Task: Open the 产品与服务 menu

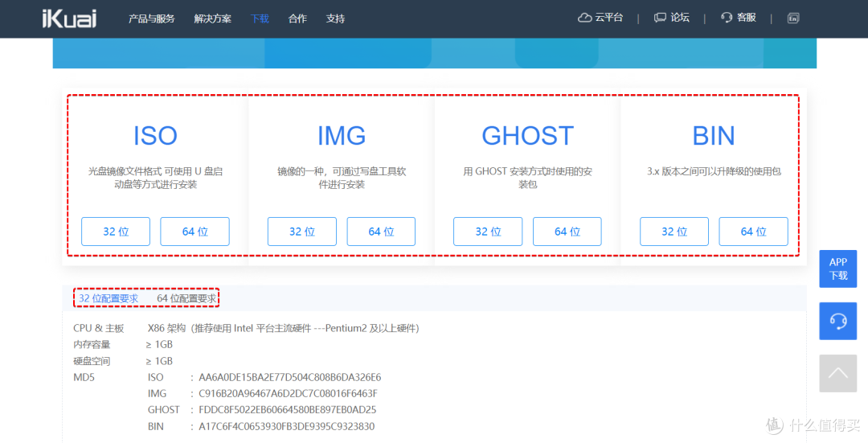Action: point(151,18)
